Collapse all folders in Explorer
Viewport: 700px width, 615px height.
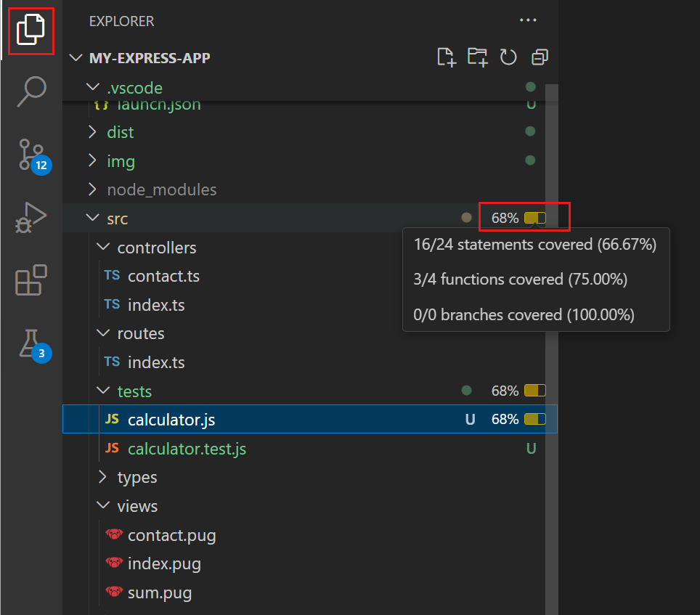(x=539, y=57)
